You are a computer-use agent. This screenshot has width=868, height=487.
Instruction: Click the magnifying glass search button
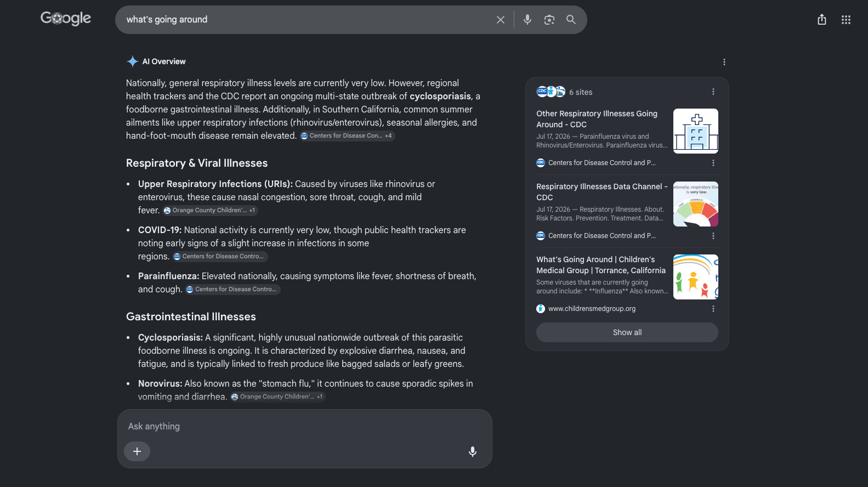click(x=571, y=20)
